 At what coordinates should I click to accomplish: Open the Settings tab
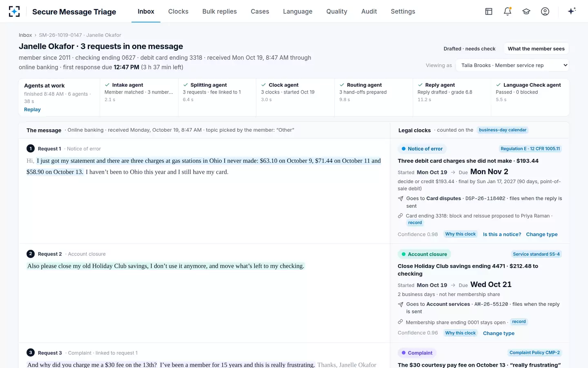403,11
